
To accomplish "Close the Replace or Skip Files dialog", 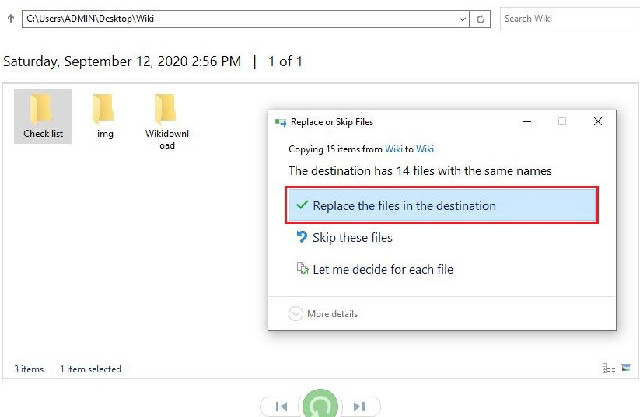I will (x=598, y=121).
